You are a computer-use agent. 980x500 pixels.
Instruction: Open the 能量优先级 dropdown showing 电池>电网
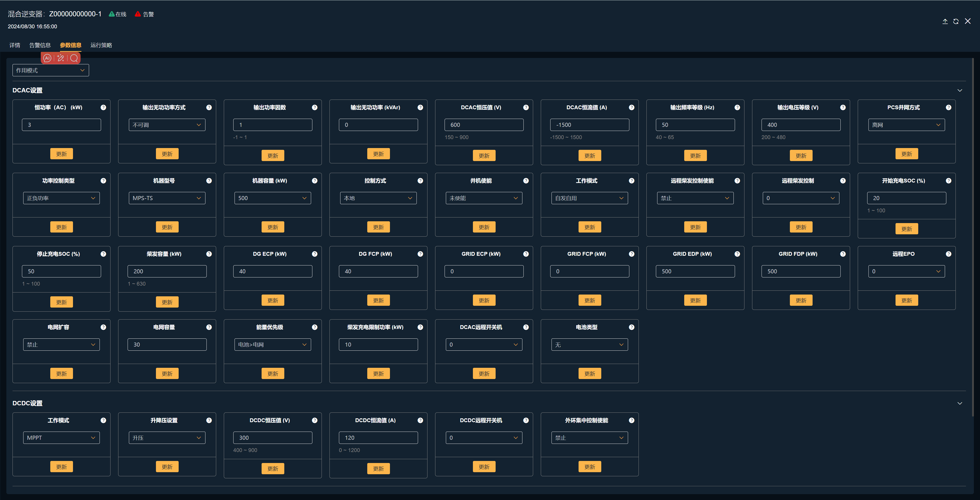tap(273, 345)
